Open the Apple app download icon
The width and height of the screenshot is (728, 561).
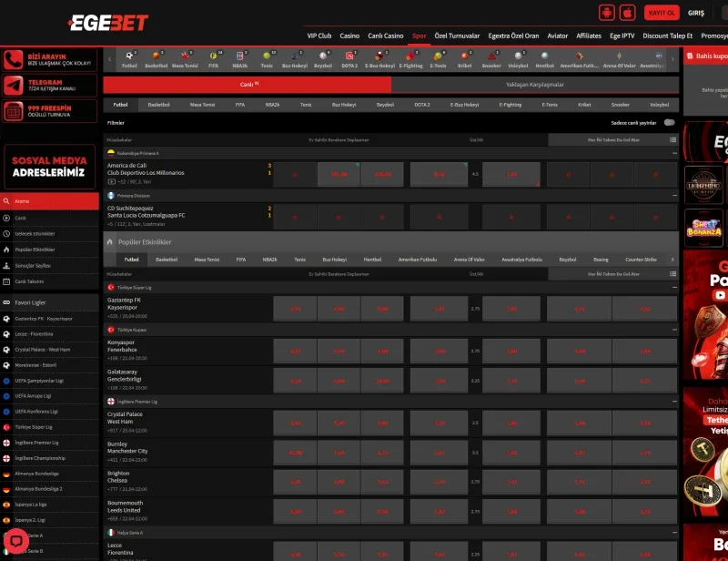point(627,13)
